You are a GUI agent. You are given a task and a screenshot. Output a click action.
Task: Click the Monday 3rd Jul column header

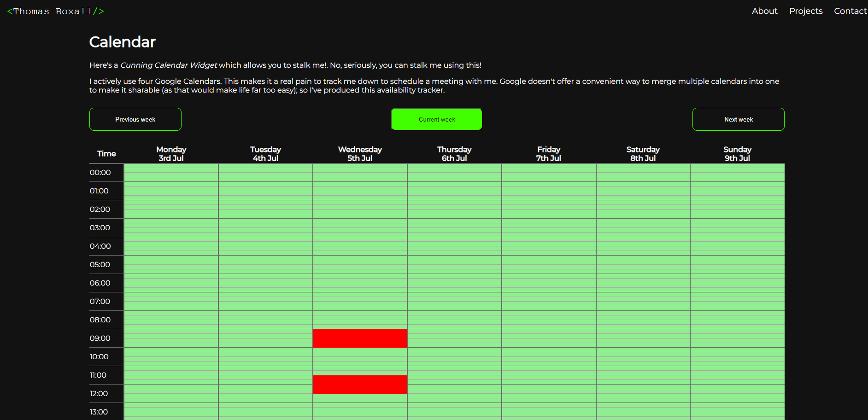(171, 154)
